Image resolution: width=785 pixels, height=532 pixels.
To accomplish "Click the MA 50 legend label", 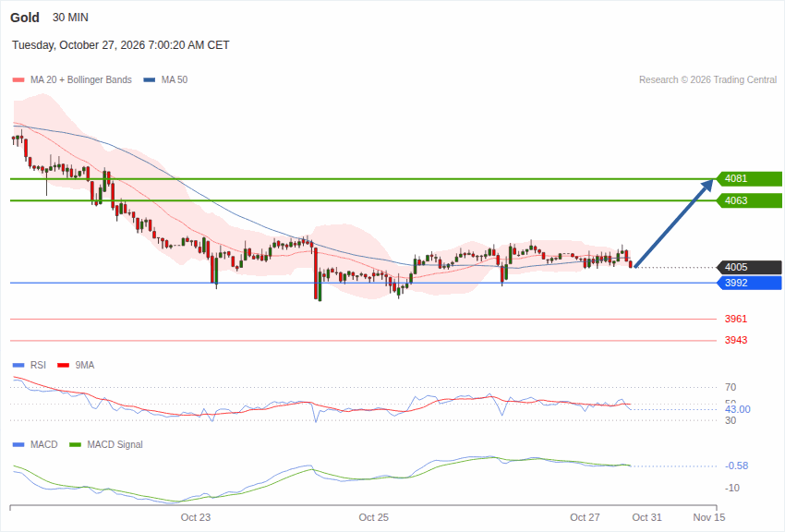I will pos(175,80).
